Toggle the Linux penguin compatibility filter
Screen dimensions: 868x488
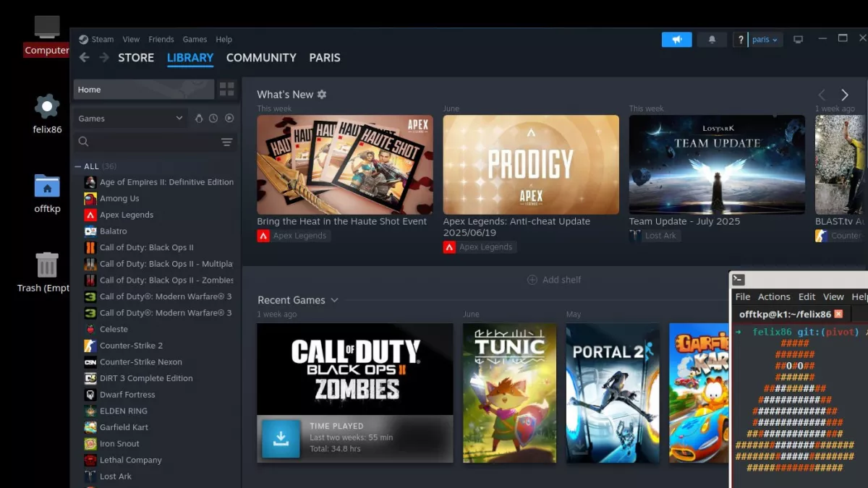[199, 119]
